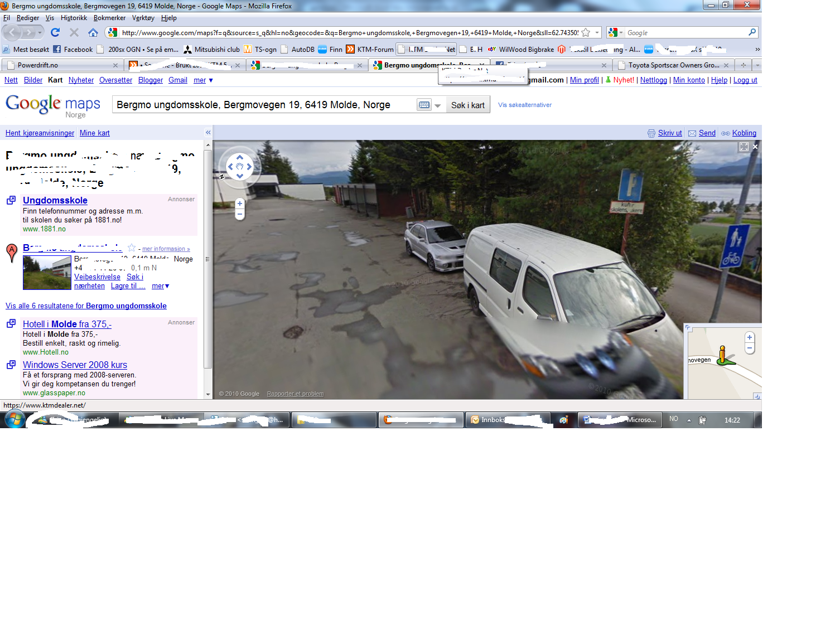This screenshot has height=630, width=840.
Task: Toggle the star rating next to the Bergmo result
Action: [132, 249]
